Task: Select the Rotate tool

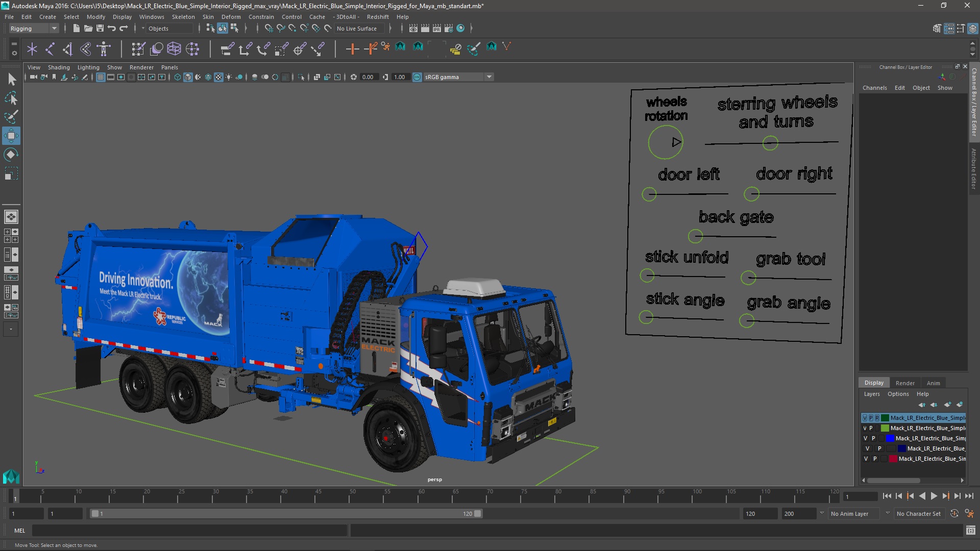Action: pos(11,155)
